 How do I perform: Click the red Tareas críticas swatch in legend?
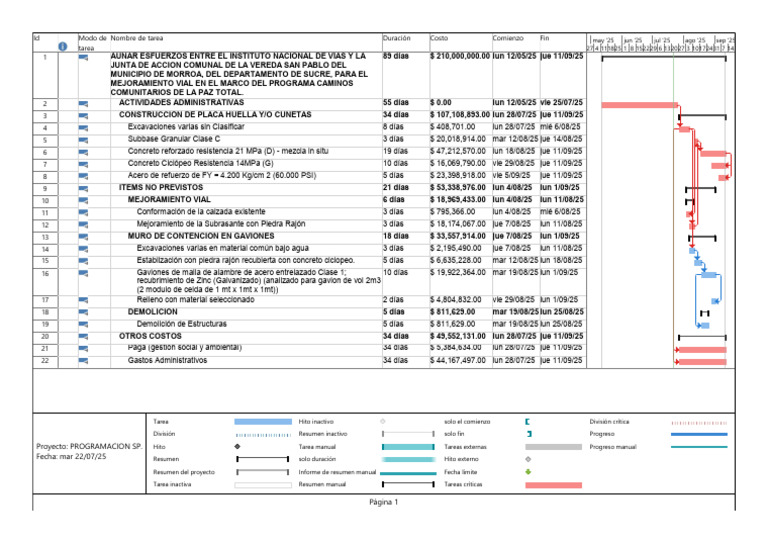pos(553,485)
